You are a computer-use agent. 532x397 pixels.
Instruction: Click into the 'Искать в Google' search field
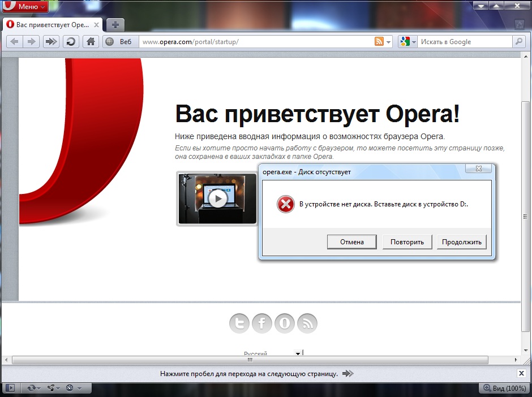[x=464, y=42]
